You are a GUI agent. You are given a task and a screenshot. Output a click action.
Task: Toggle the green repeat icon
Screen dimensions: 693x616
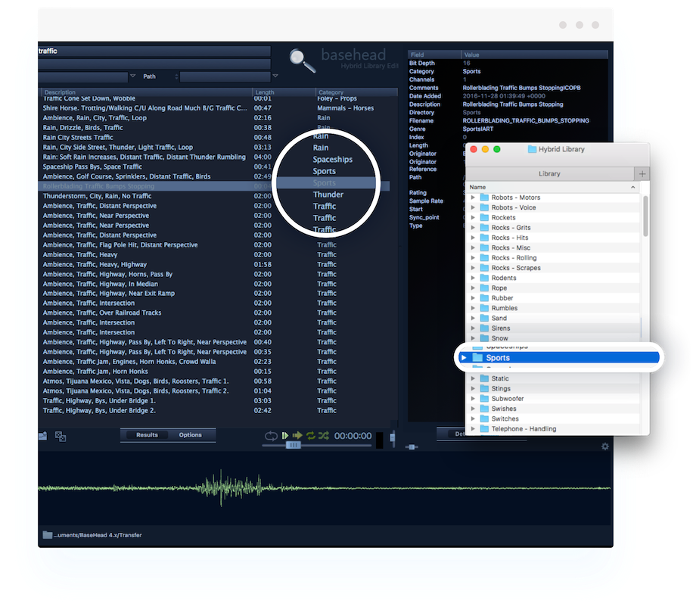click(311, 436)
